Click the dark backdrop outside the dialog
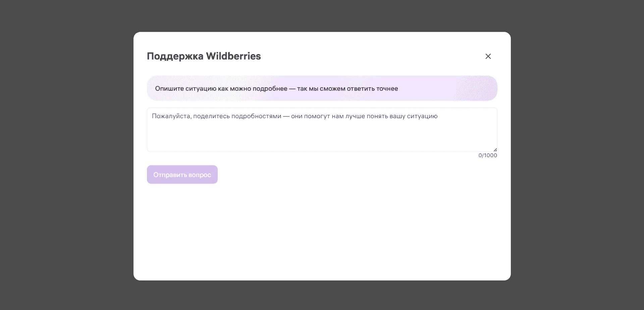 tap(67, 154)
